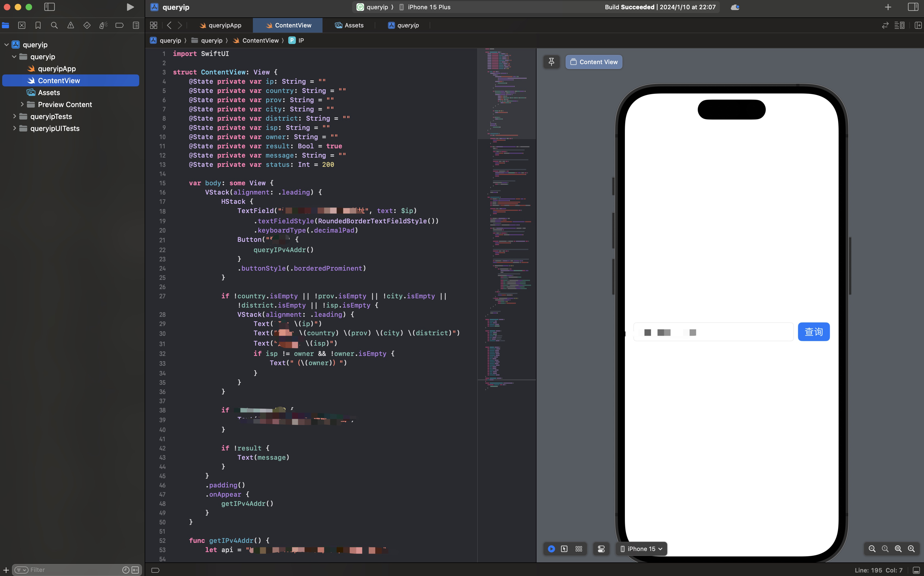
Task: Switch to queryipApp tab
Action: pyautogui.click(x=220, y=25)
